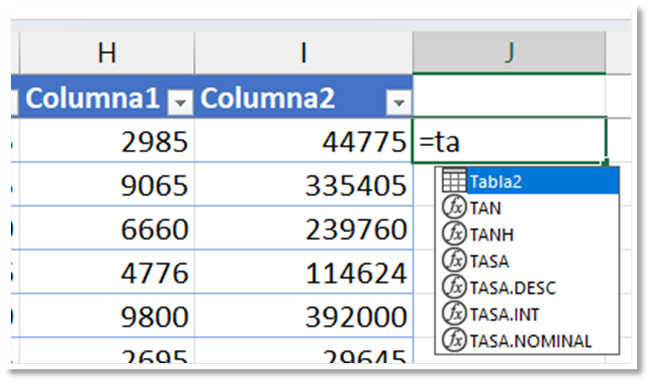Open the Columna2 filter dropdown

[398, 102]
